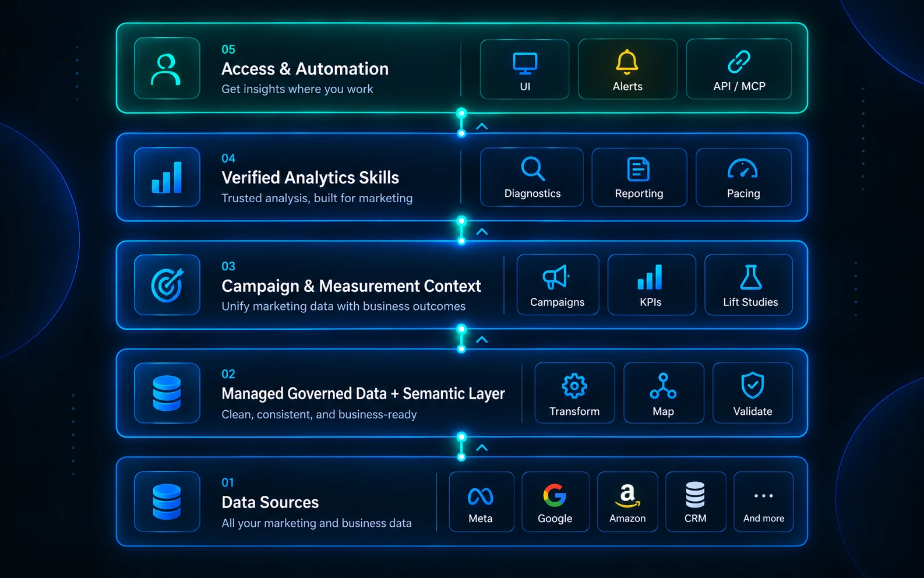Select the KPIs bar chart tile
This screenshot has height=578, width=924.
pyautogui.click(x=651, y=285)
